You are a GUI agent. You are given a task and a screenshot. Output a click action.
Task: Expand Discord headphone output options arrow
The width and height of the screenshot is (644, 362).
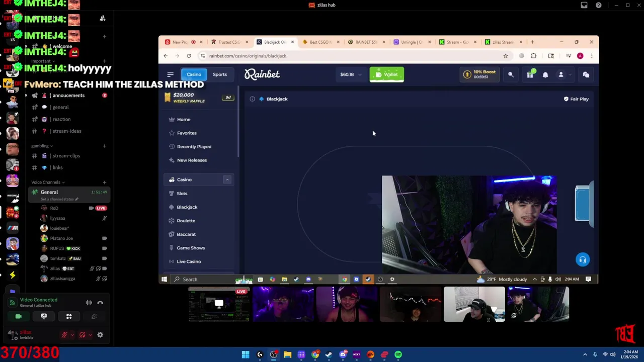[91, 335]
